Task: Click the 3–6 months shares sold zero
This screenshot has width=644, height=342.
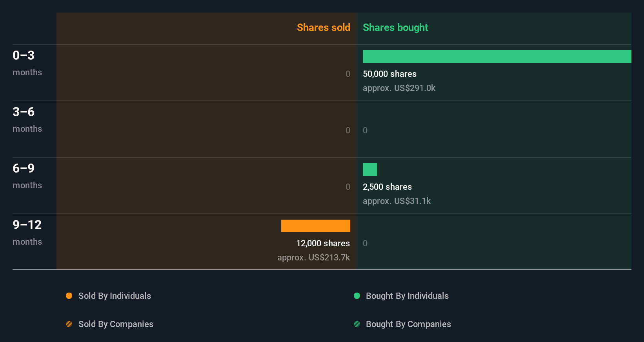Action: pos(348,130)
